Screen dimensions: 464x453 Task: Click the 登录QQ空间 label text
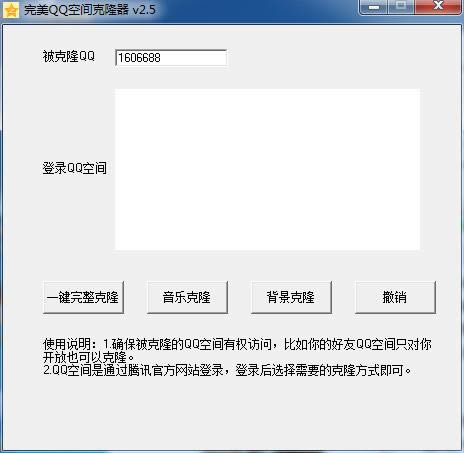74,168
